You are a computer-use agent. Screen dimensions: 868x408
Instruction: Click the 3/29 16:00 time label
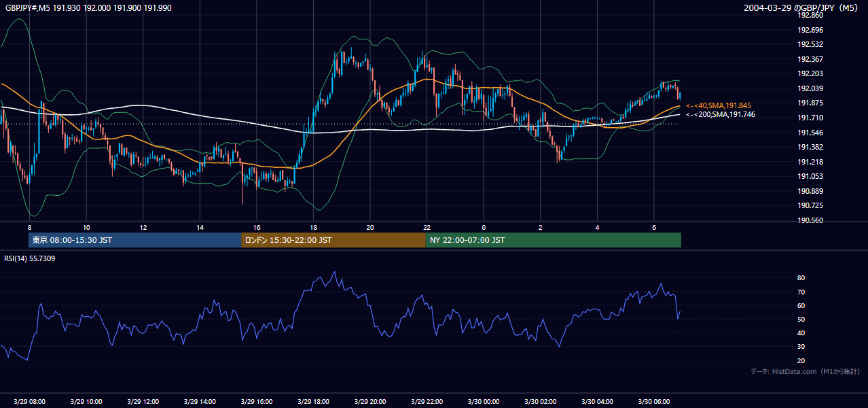256,402
